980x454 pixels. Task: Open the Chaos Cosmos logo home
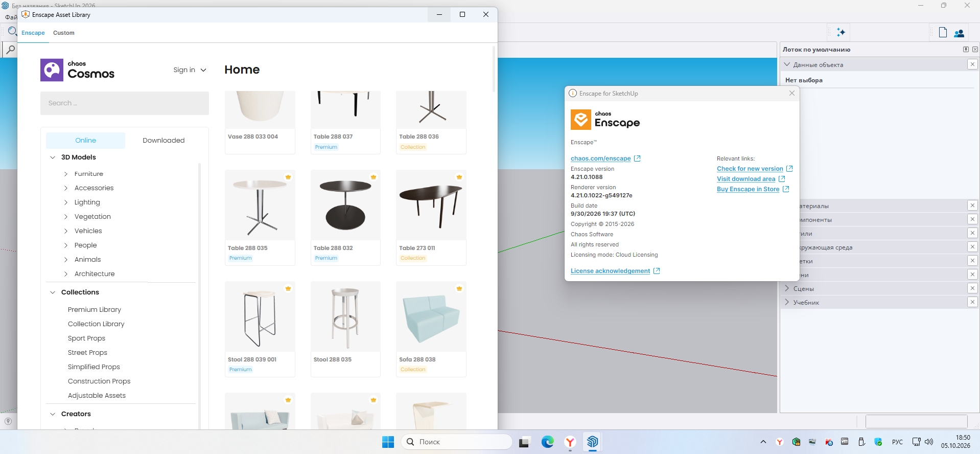coord(77,70)
